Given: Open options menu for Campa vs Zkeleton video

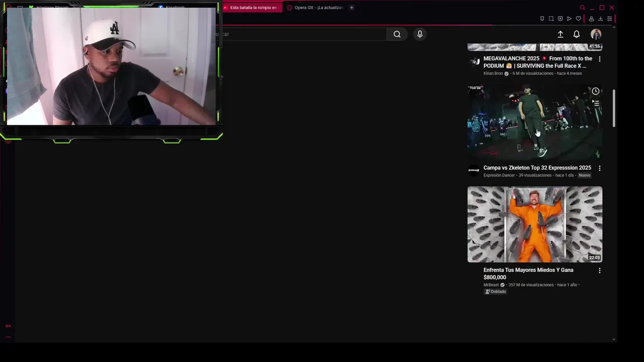Looking at the screenshot, I should [599, 168].
